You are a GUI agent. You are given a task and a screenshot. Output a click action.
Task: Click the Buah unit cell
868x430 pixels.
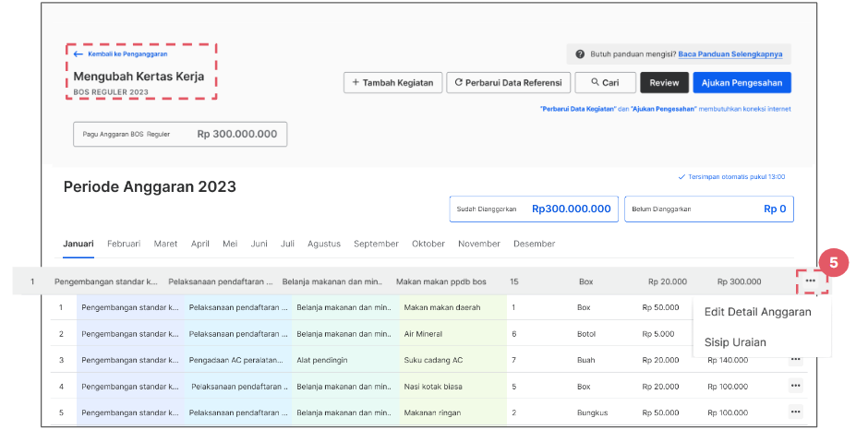coord(585,360)
